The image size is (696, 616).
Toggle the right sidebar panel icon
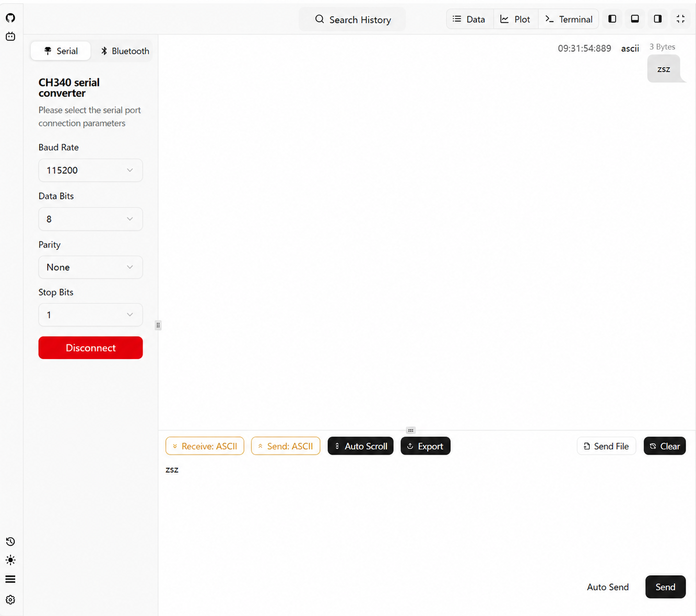(658, 19)
